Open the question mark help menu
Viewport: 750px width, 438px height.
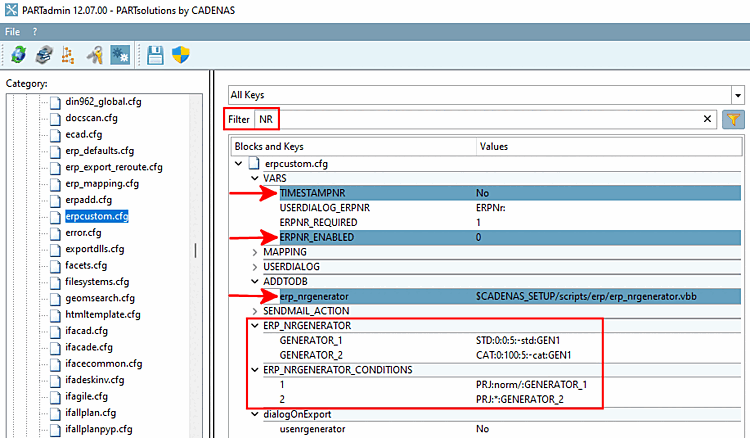[x=35, y=32]
